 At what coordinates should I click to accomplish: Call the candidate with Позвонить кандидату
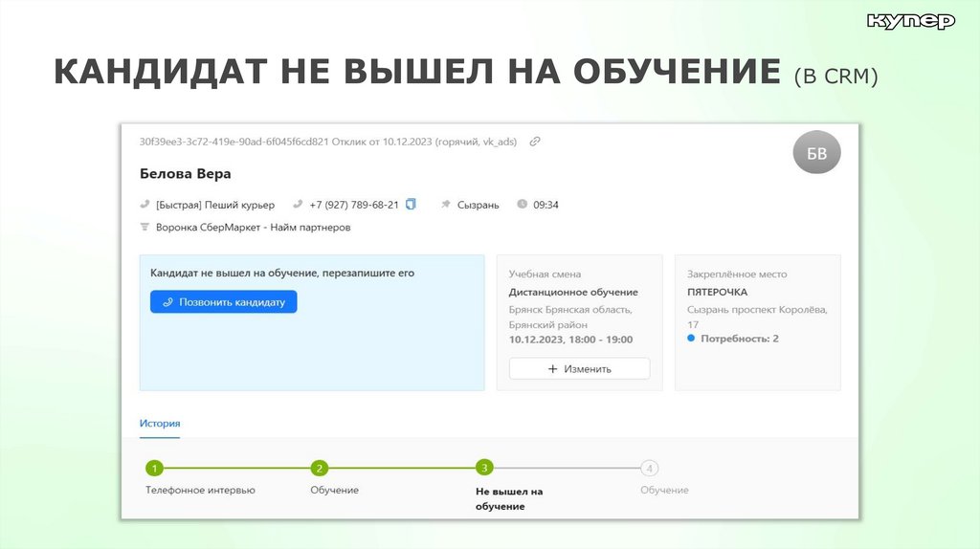pyautogui.click(x=223, y=301)
